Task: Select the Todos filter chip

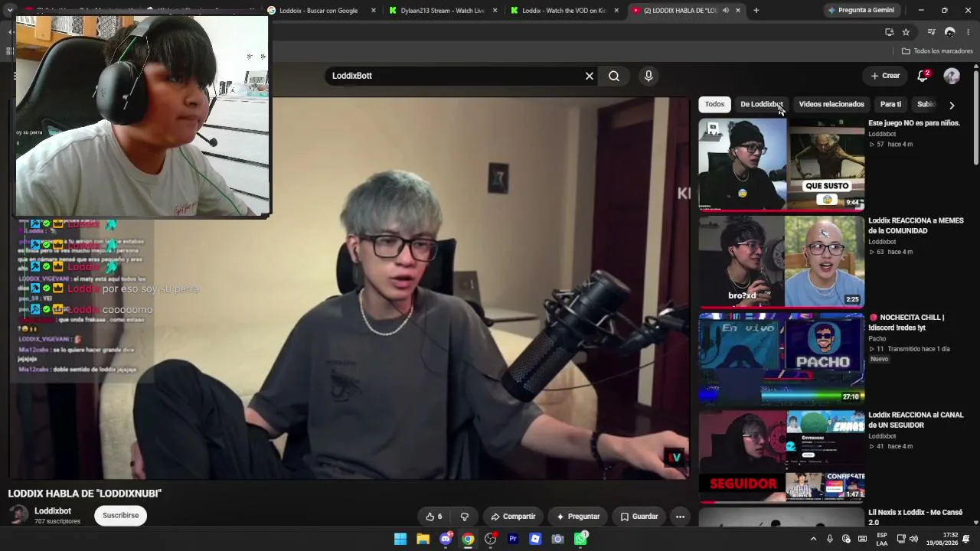Action: click(x=714, y=105)
